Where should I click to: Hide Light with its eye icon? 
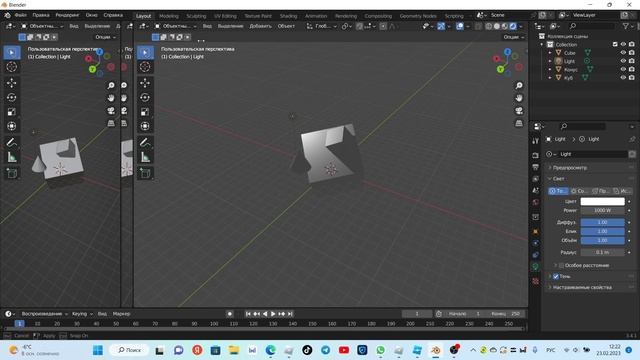(x=623, y=61)
